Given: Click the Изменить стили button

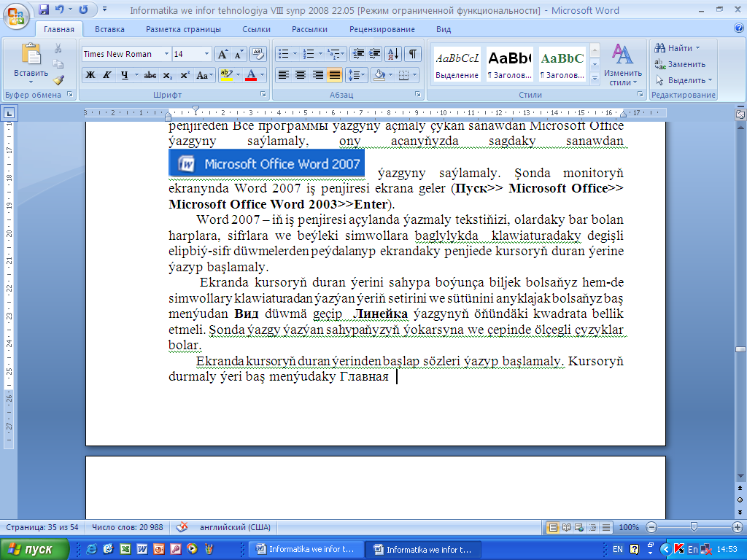Looking at the screenshot, I should coord(623,64).
